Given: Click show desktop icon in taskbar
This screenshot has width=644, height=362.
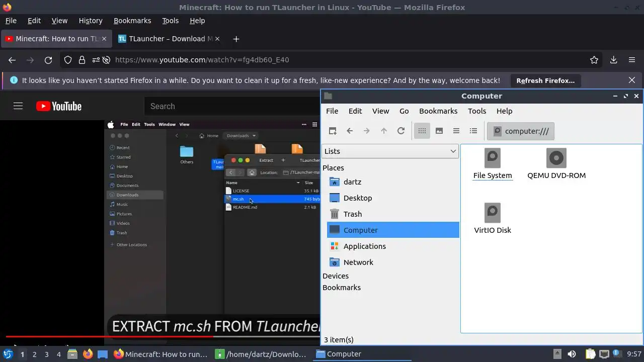Looking at the screenshot, I should pyautogui.click(x=103, y=354).
